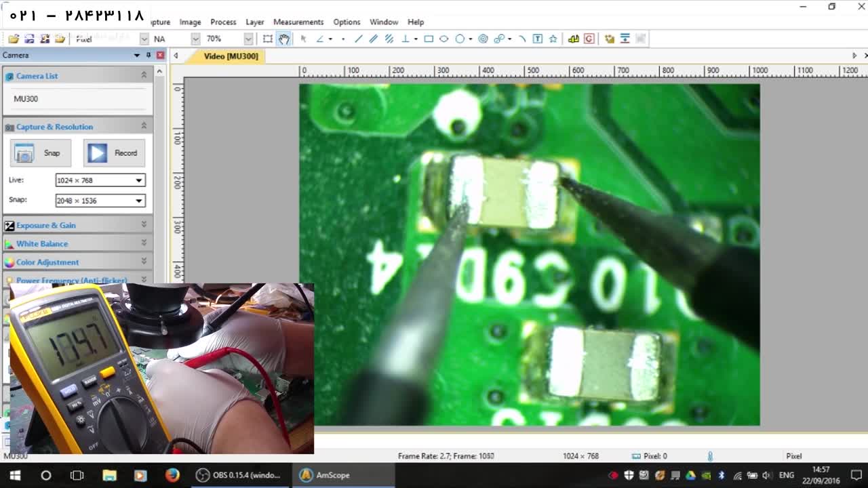The height and width of the screenshot is (488, 868).
Task: Expand the Exposure & Gain section
Action: pyautogui.click(x=144, y=224)
